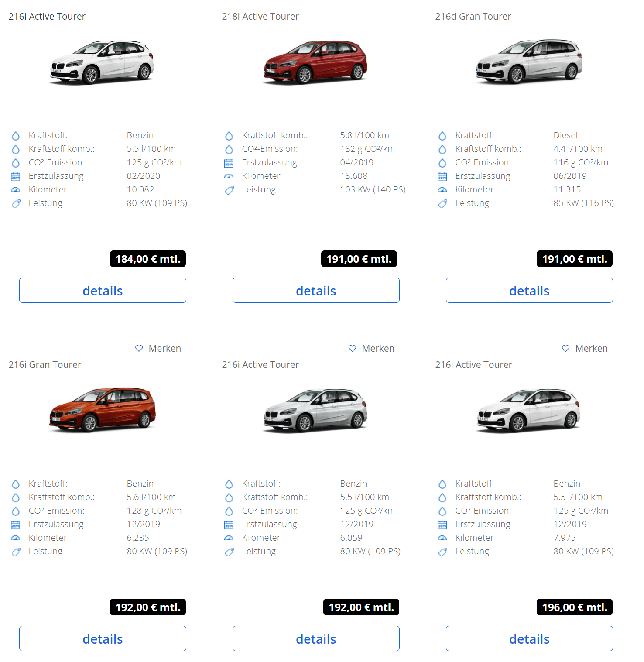Toggle Merken heart above 216i Gran Tourer
Viewport: 644px width, 662px height.
pos(139,348)
